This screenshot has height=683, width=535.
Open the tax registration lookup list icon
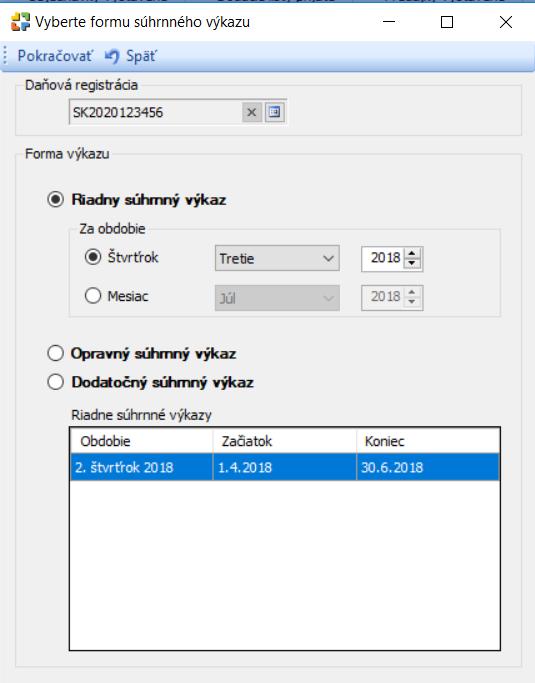click(274, 112)
